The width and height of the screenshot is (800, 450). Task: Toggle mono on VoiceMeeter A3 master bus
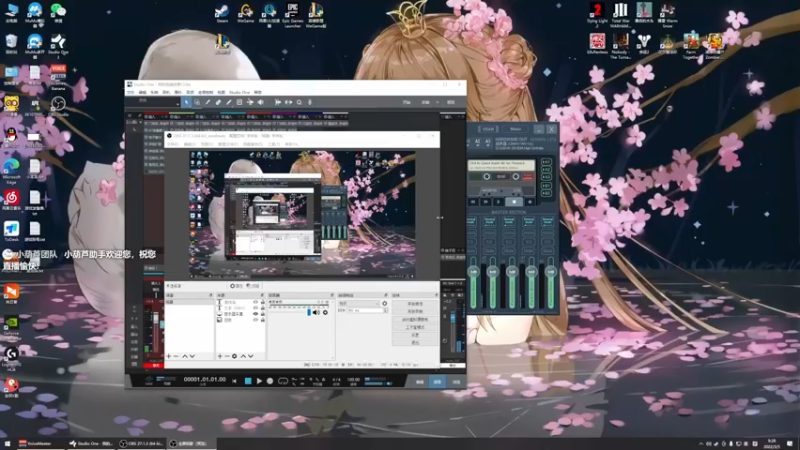(x=509, y=233)
